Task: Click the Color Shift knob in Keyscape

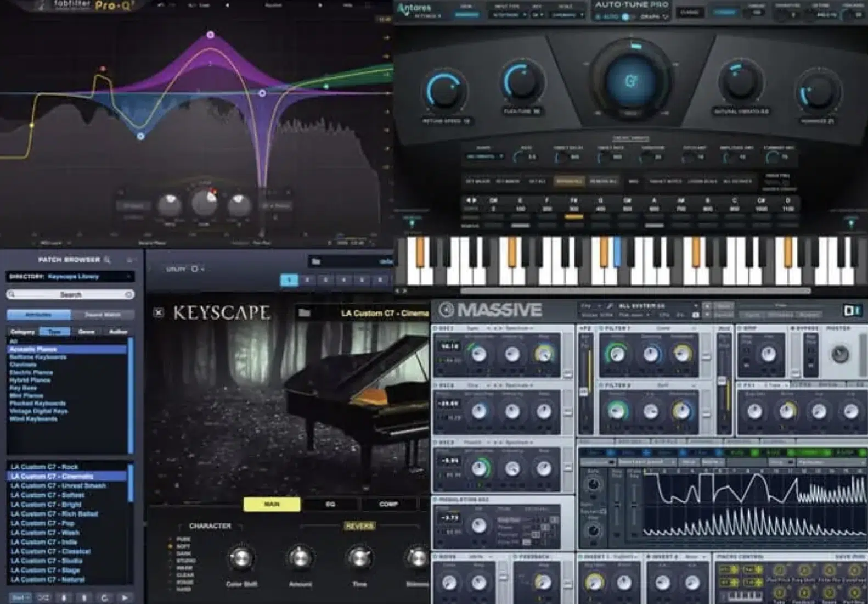Action: (x=241, y=558)
